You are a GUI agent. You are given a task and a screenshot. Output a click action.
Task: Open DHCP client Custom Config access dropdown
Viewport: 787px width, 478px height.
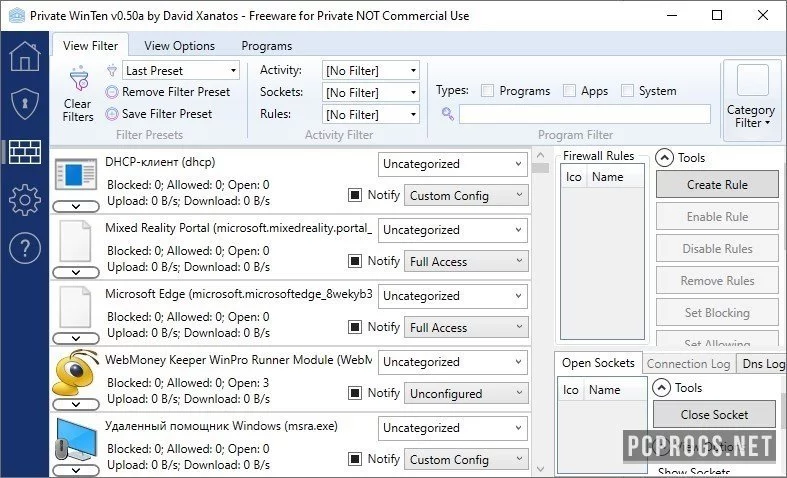point(466,196)
